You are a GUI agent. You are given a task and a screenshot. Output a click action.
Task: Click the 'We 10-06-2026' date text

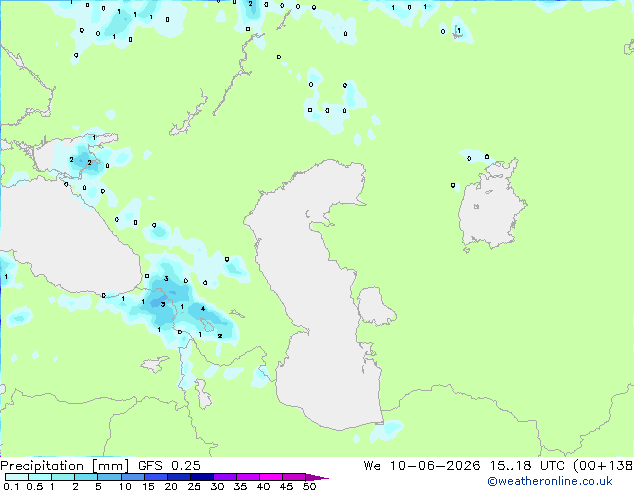(x=422, y=466)
